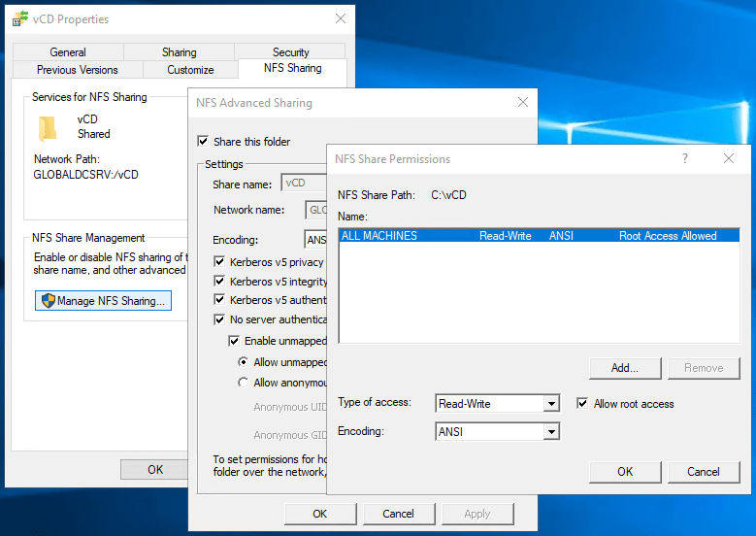Click Root Access Allowed in the list row

coord(668,235)
